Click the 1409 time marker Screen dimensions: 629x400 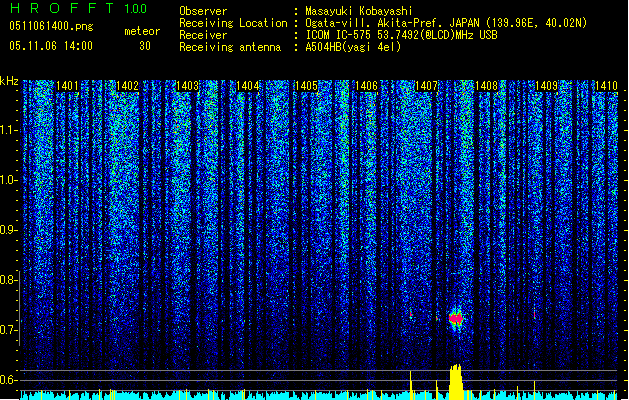click(x=546, y=86)
